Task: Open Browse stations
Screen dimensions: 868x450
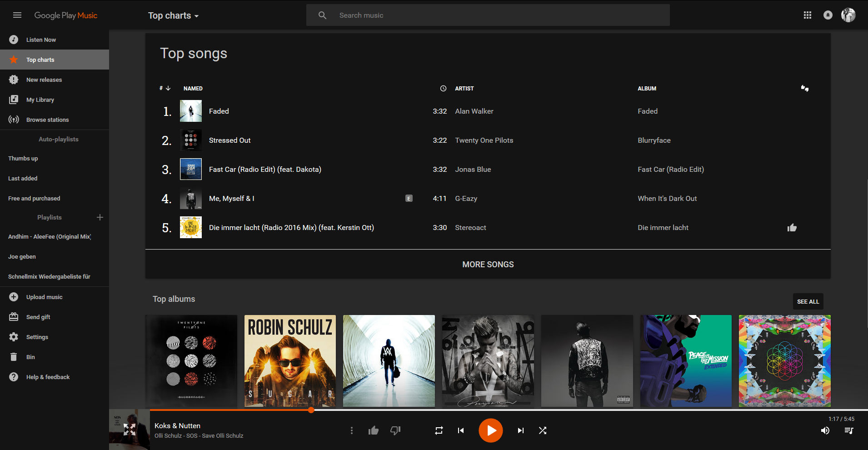Action: click(55, 120)
